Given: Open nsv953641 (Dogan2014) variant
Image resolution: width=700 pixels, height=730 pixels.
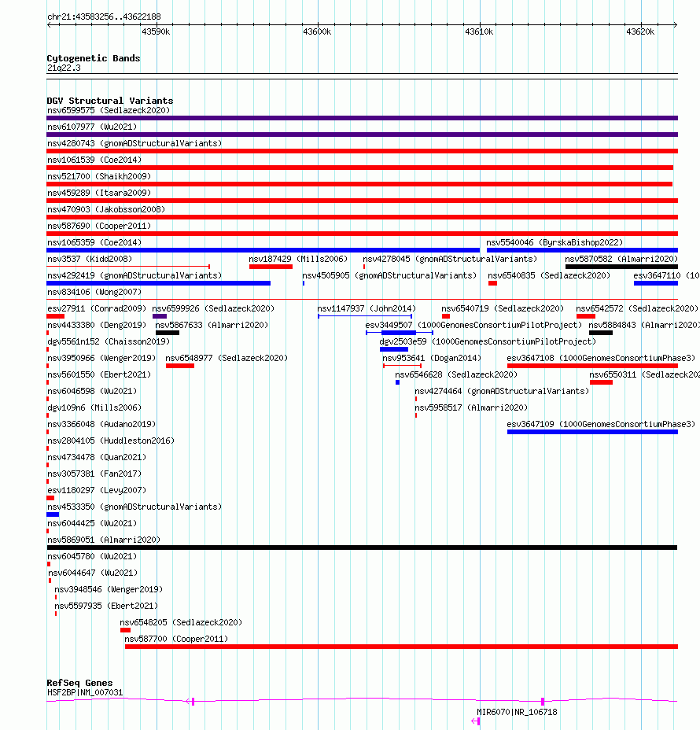Looking at the screenshot, I should 432,359.
